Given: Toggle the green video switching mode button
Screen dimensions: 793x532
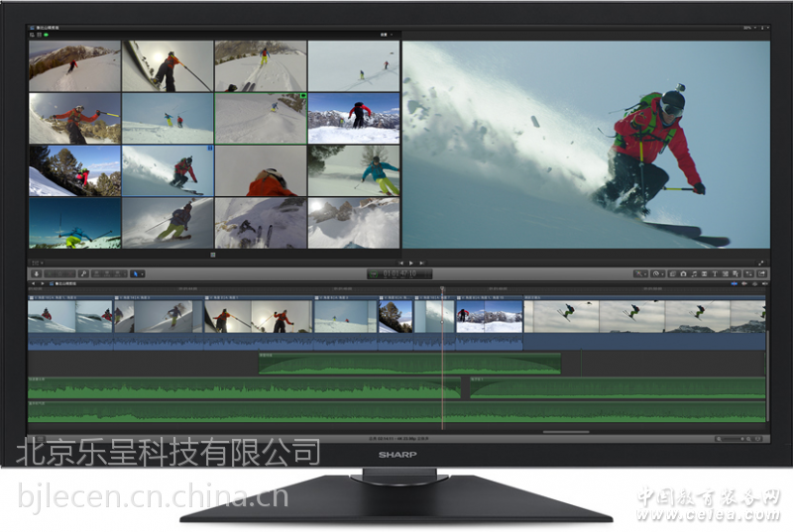Looking at the screenshot, I should [45, 34].
